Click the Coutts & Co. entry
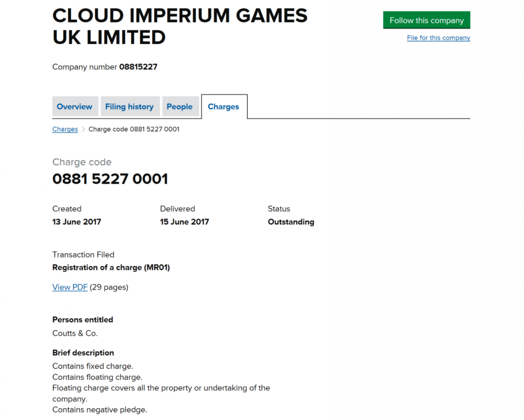Viewport: 524px width, 420px height. coord(75,333)
